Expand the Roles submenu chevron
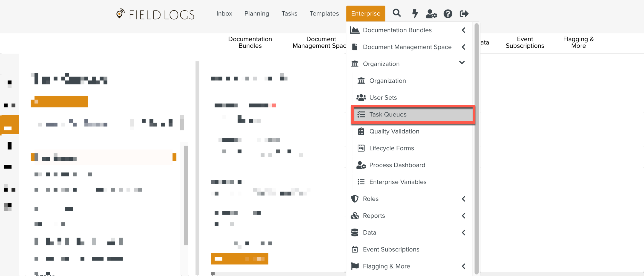 463,199
